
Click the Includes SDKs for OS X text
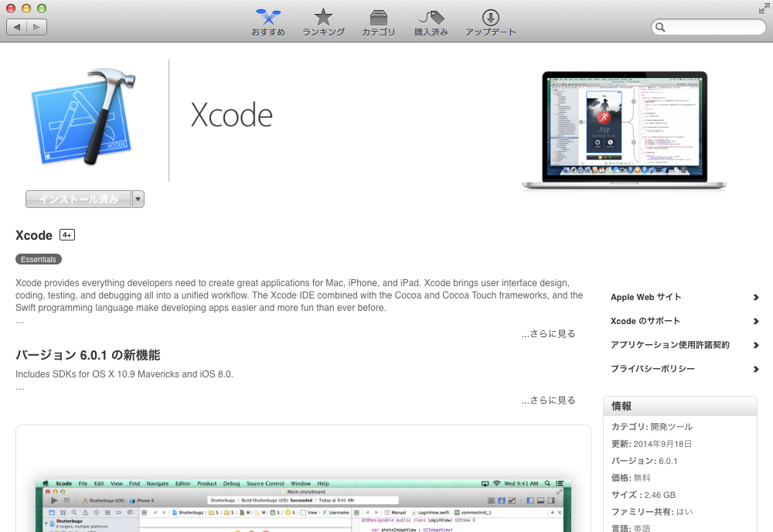[x=124, y=374]
